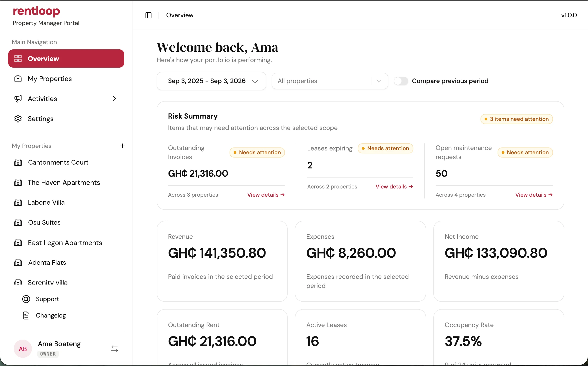Click the Net Income card
Screen dimensions: 588x366
point(499,261)
